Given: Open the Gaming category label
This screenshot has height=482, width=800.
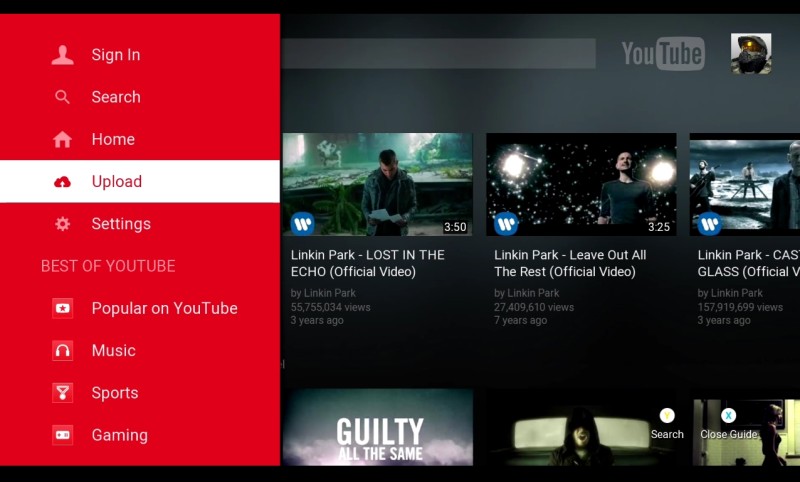Looking at the screenshot, I should (x=119, y=435).
